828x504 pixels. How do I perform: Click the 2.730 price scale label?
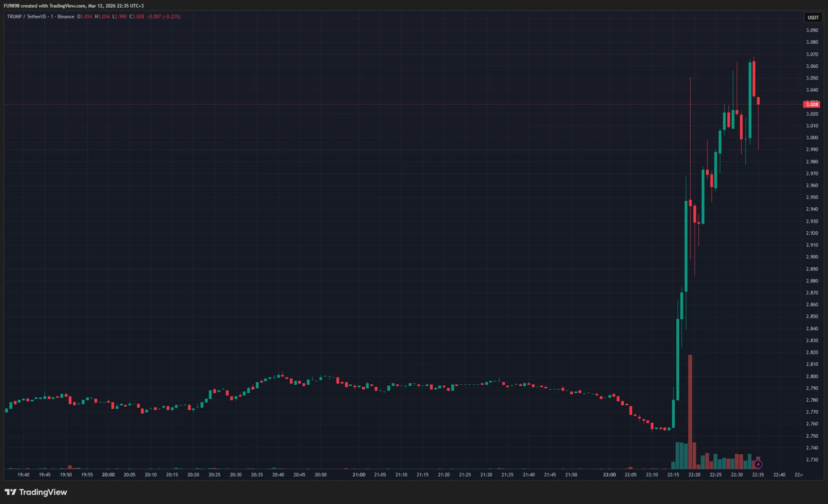coord(811,460)
